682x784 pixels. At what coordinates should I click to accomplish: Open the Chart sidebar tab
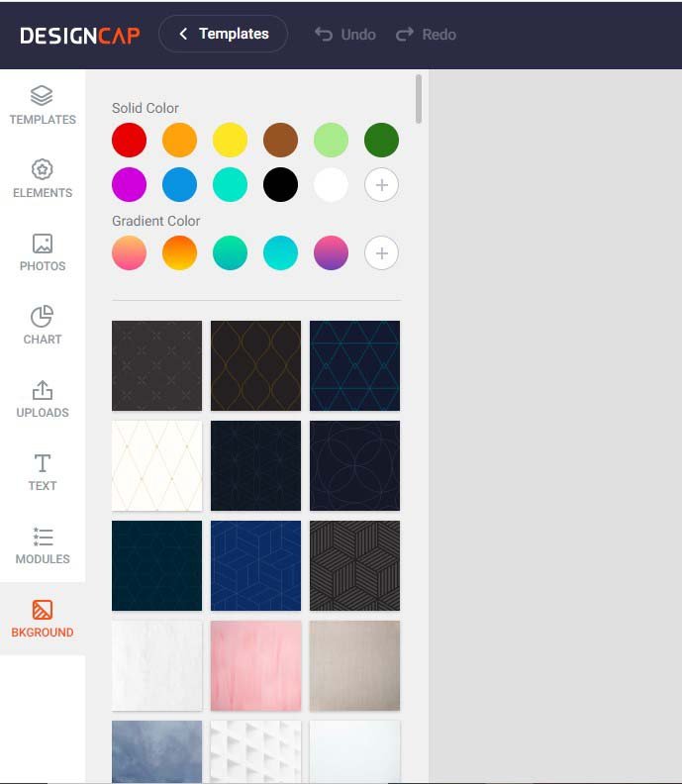(x=43, y=326)
